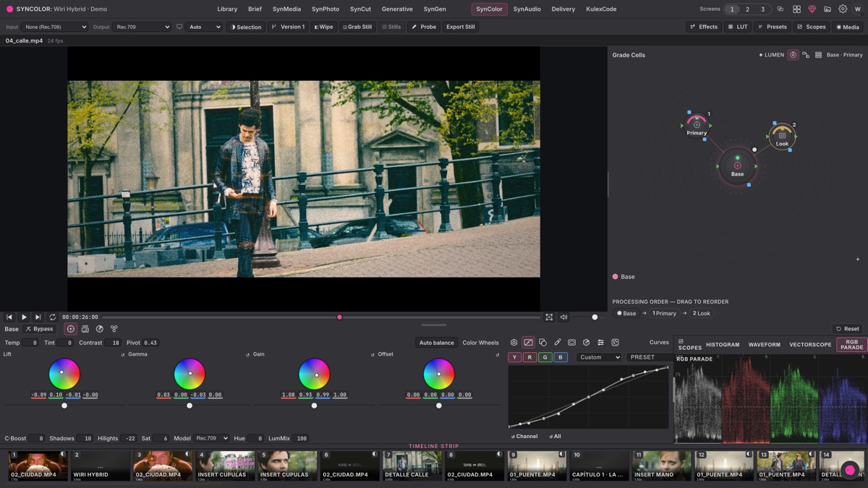The width and height of the screenshot is (868, 488).
Task: Open the Library module
Action: [227, 9]
